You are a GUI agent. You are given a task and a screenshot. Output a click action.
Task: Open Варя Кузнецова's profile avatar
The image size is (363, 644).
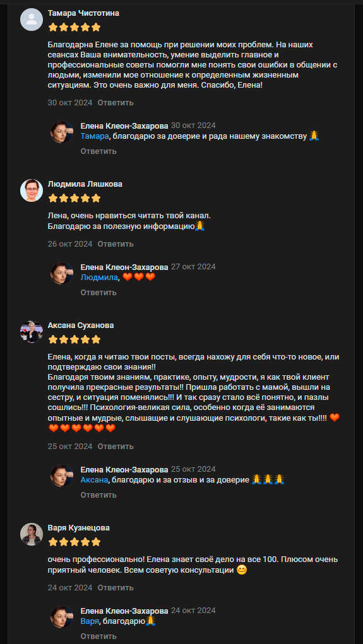coord(32,534)
